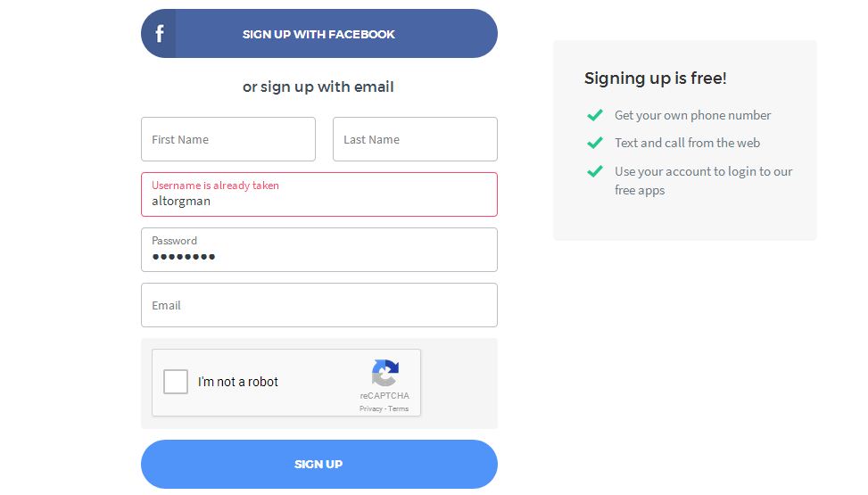This screenshot has height=495, width=868.
Task: Click checkmark beside "Get your own phone number"
Action: tap(595, 115)
